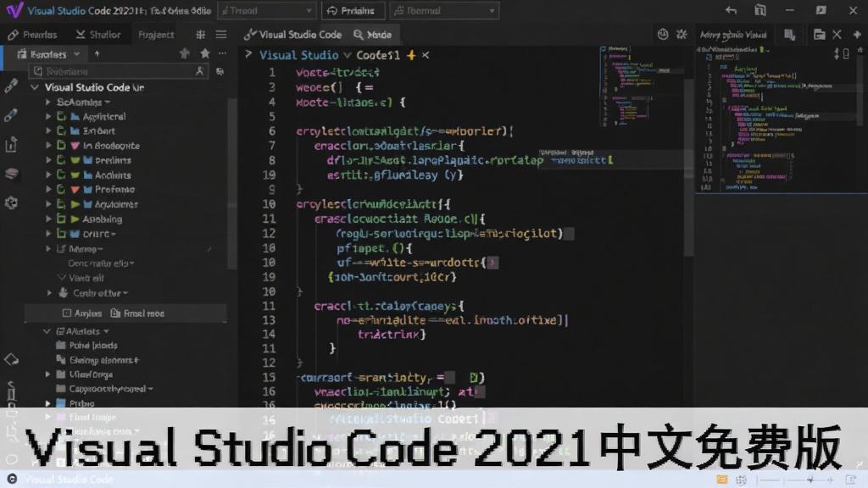Image resolution: width=868 pixels, height=488 pixels.
Task: Click the Visual Studio Code status bar label
Action: point(69,480)
